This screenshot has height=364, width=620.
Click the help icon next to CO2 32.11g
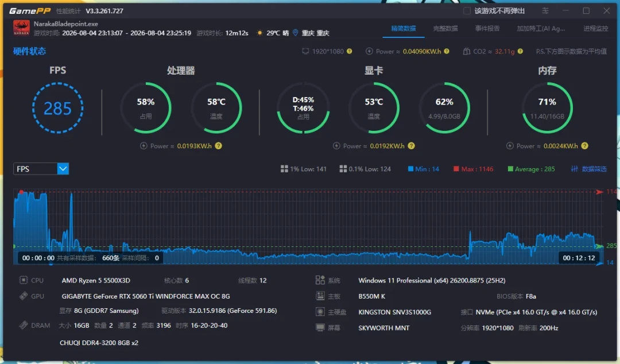pyautogui.click(x=520, y=52)
